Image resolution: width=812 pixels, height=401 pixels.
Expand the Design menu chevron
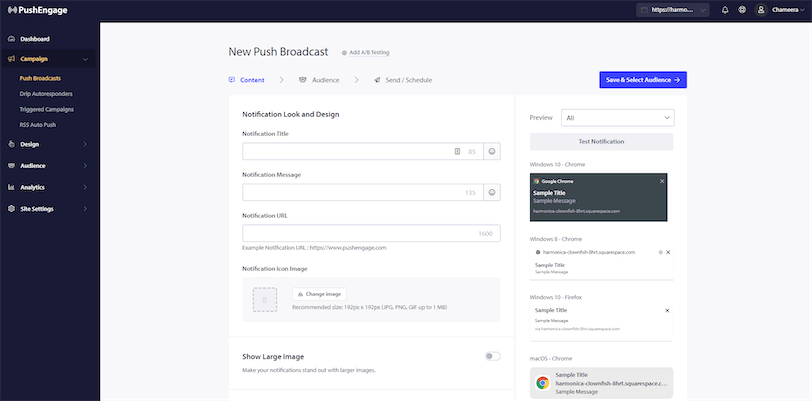click(85, 145)
